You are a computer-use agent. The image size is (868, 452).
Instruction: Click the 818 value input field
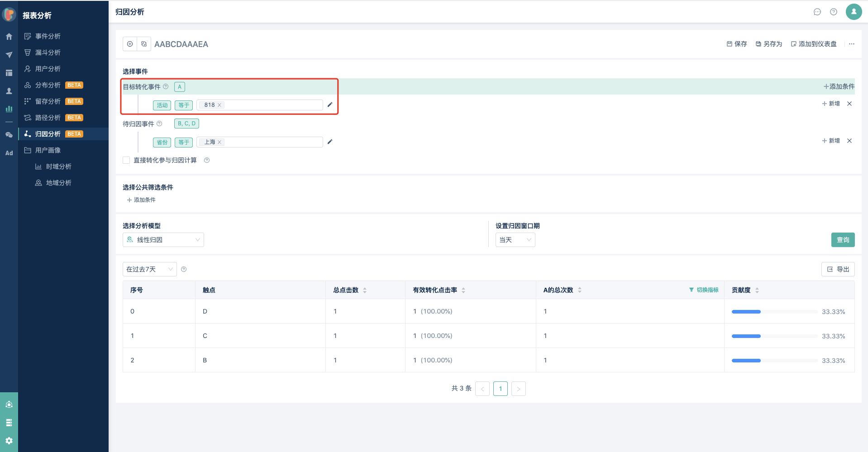[272, 105]
